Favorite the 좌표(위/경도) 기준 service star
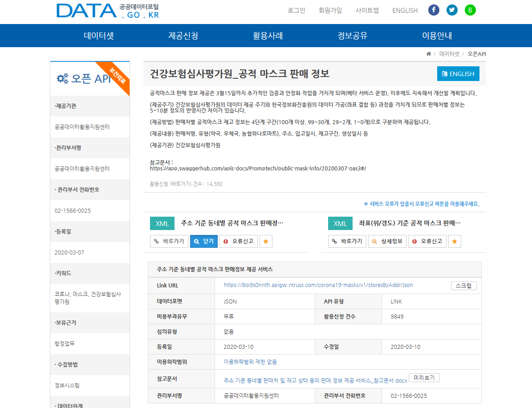Screen dimensions: 532x408 coord(455,242)
